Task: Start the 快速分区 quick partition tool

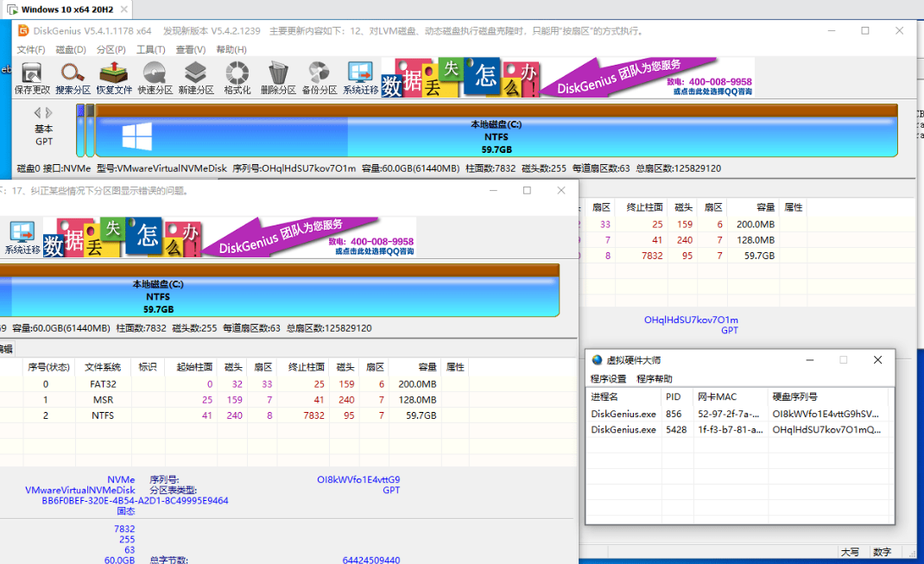Action: click(x=155, y=78)
